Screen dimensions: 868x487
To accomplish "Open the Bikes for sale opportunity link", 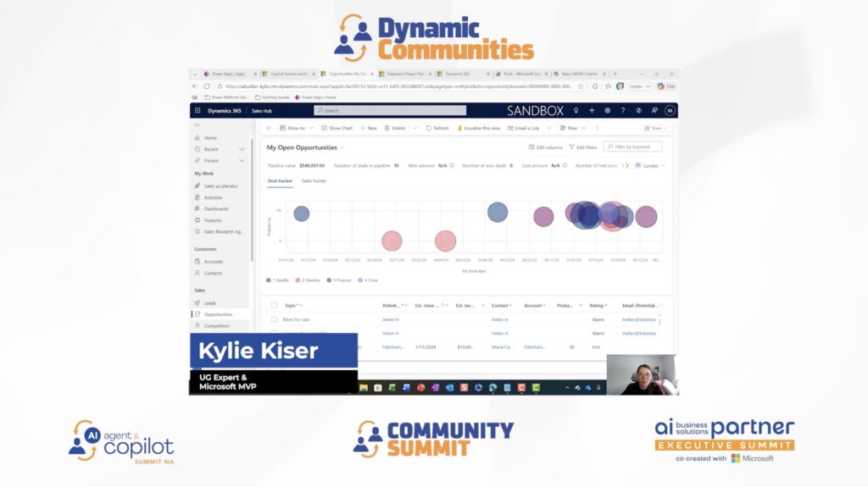I will [x=297, y=319].
